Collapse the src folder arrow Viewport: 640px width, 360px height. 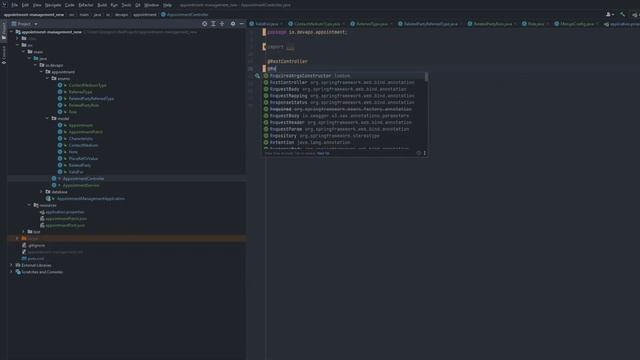[18, 45]
